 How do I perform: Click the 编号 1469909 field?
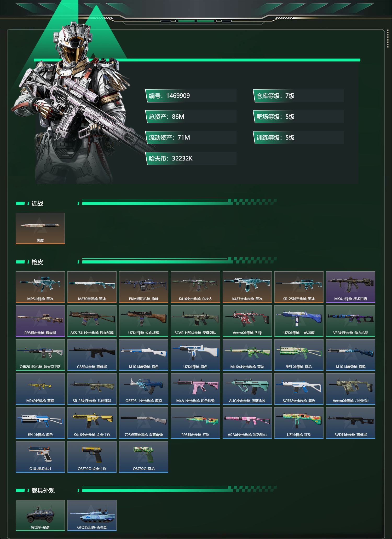[x=191, y=96]
